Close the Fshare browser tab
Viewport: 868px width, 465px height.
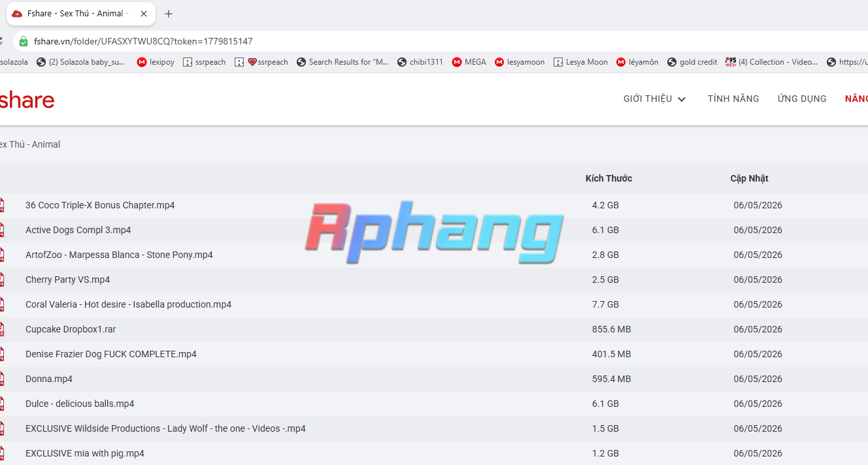click(144, 14)
